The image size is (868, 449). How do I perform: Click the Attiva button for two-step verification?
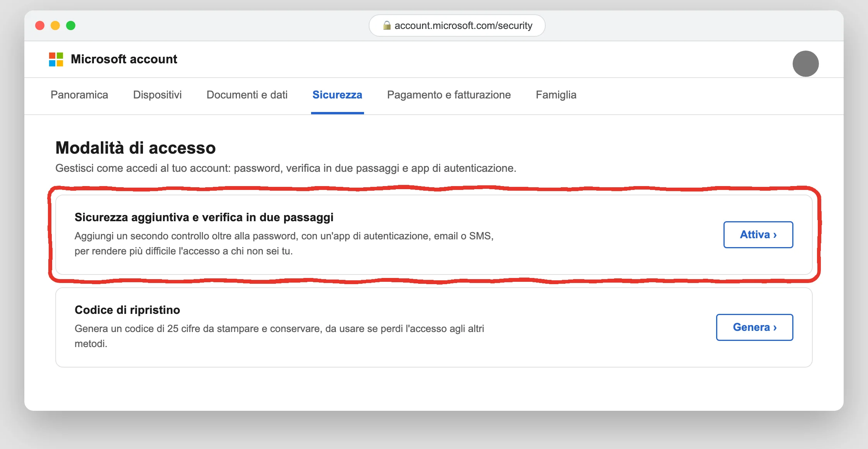[758, 235]
